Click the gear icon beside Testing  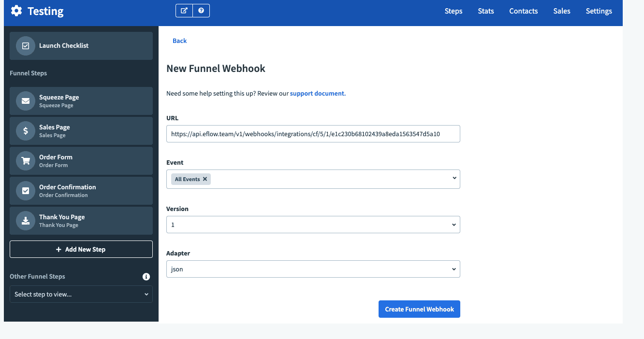point(16,11)
